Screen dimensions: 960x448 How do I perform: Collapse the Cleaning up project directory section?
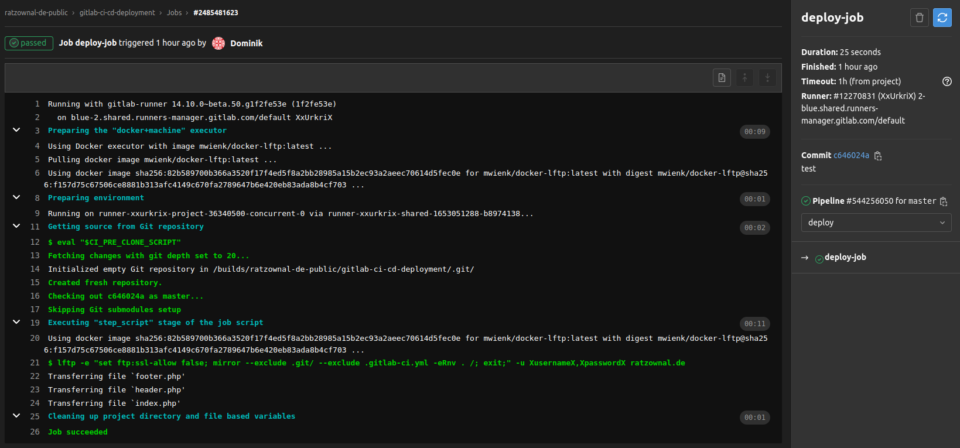click(x=16, y=416)
